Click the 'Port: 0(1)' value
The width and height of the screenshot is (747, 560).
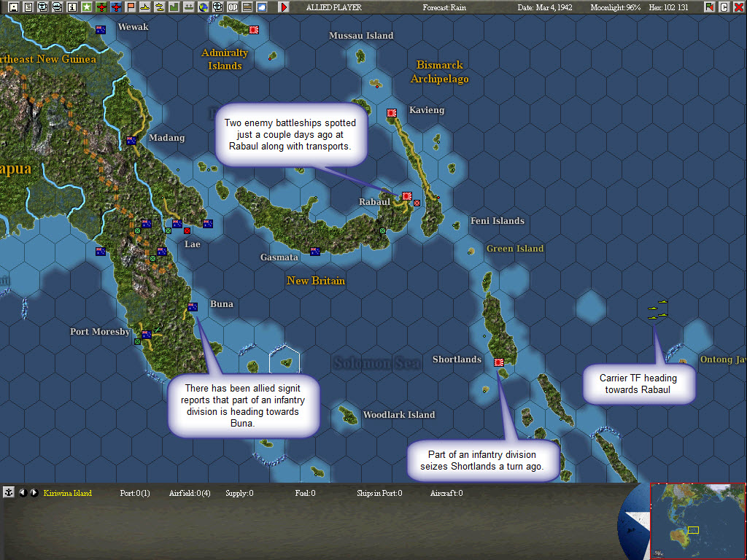135,493
